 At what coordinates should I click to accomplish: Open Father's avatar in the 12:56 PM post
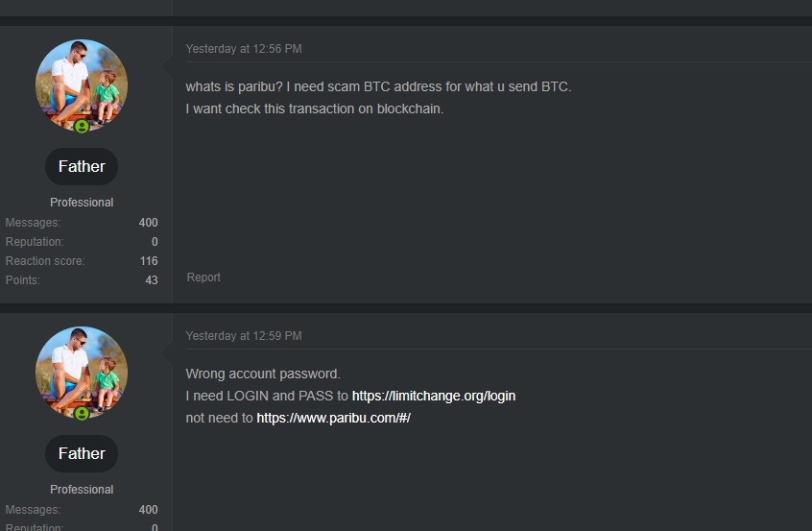[x=82, y=84]
